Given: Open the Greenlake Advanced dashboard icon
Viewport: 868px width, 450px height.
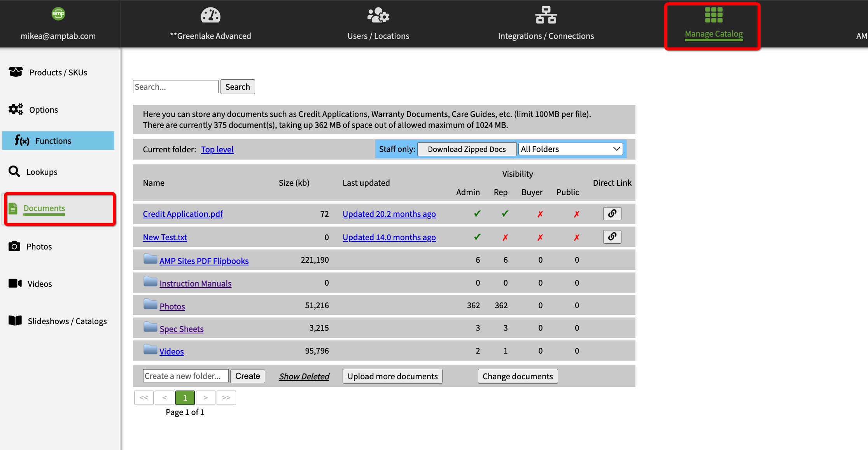Looking at the screenshot, I should [x=210, y=16].
